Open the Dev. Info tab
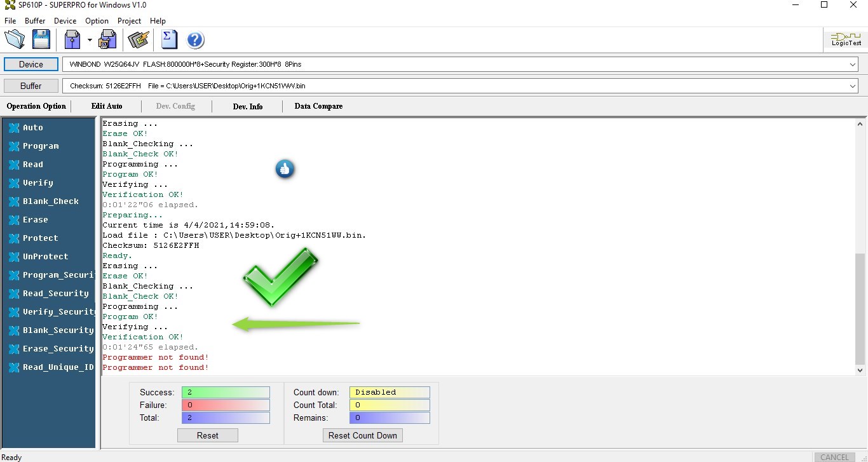868x462 pixels. tap(248, 106)
